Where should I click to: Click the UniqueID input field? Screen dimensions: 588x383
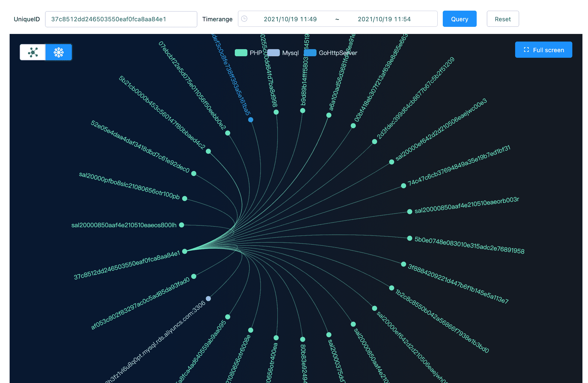[x=121, y=19]
